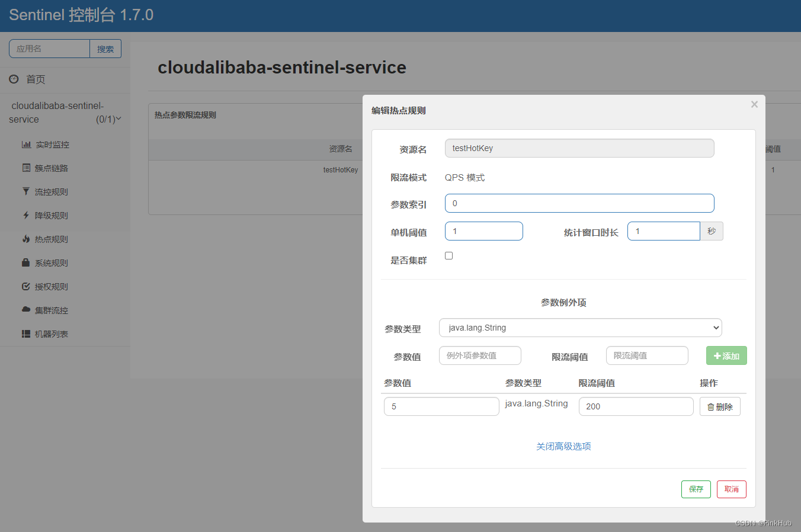Click the green 添加 button

726,355
